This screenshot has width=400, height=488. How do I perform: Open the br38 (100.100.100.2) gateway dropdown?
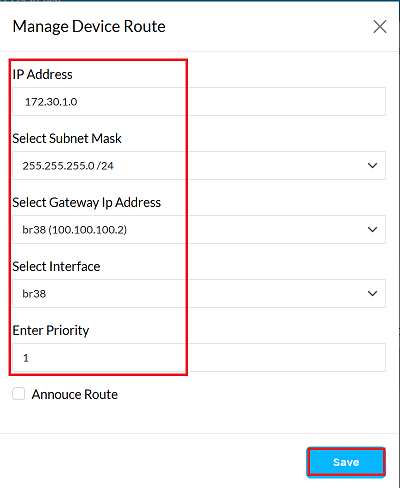point(199,230)
